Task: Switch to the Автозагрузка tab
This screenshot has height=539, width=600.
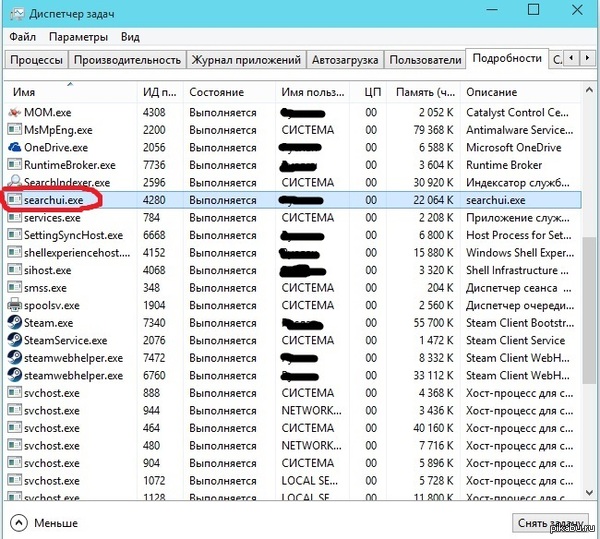Action: pyautogui.click(x=345, y=60)
